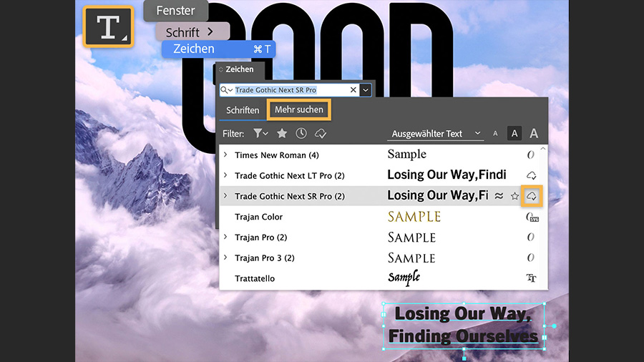Image resolution: width=644 pixels, height=362 pixels.
Task: Choose the Zeichen menu entry
Action: point(218,49)
